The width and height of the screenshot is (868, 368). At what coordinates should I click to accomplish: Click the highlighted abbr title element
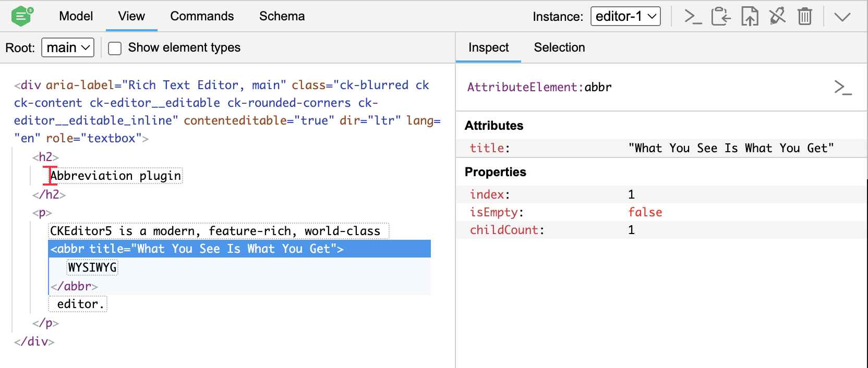[x=197, y=249]
